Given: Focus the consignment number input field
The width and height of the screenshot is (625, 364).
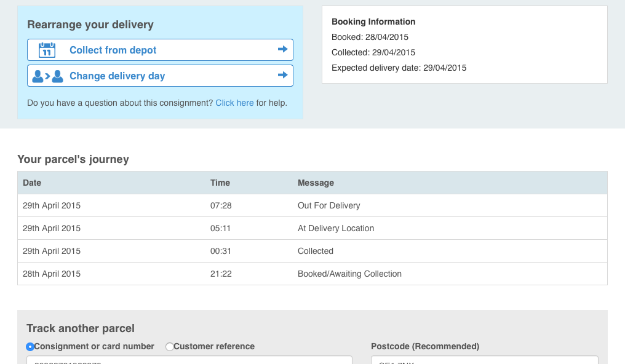Looking at the screenshot, I should [189, 360].
